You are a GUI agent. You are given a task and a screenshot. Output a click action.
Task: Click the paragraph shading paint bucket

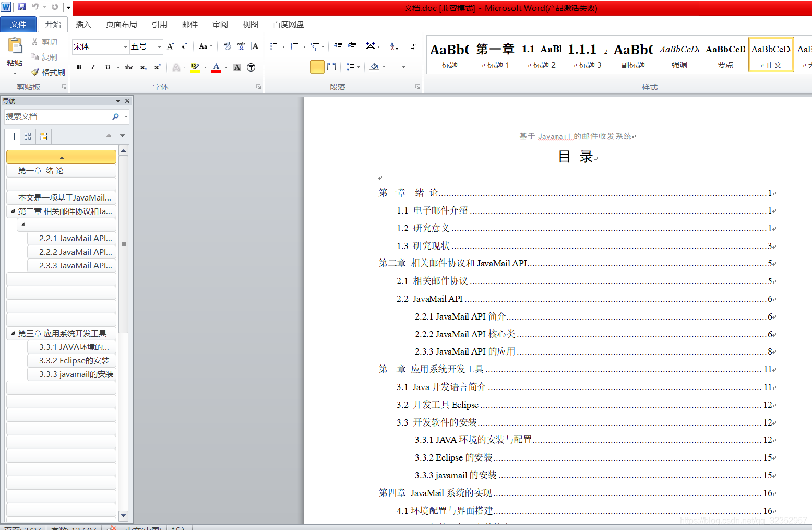pos(374,67)
